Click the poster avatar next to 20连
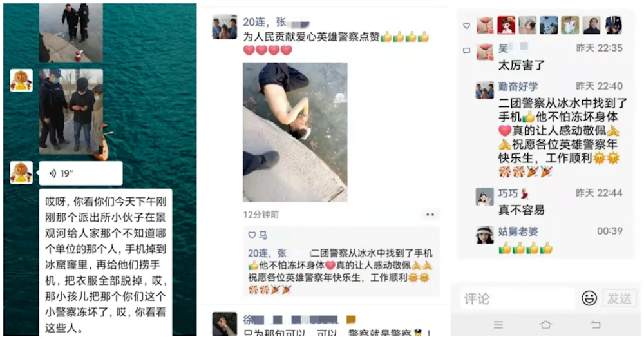This screenshot has height=339, width=644. (x=224, y=27)
